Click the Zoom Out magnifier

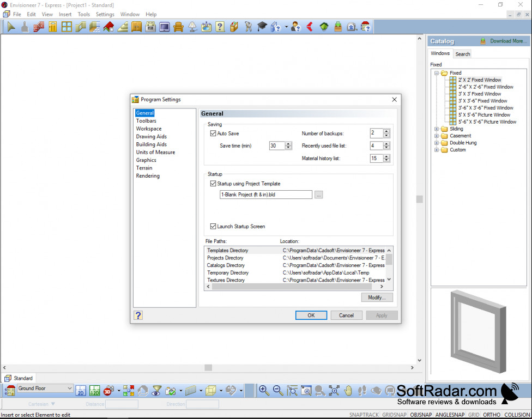(278, 391)
